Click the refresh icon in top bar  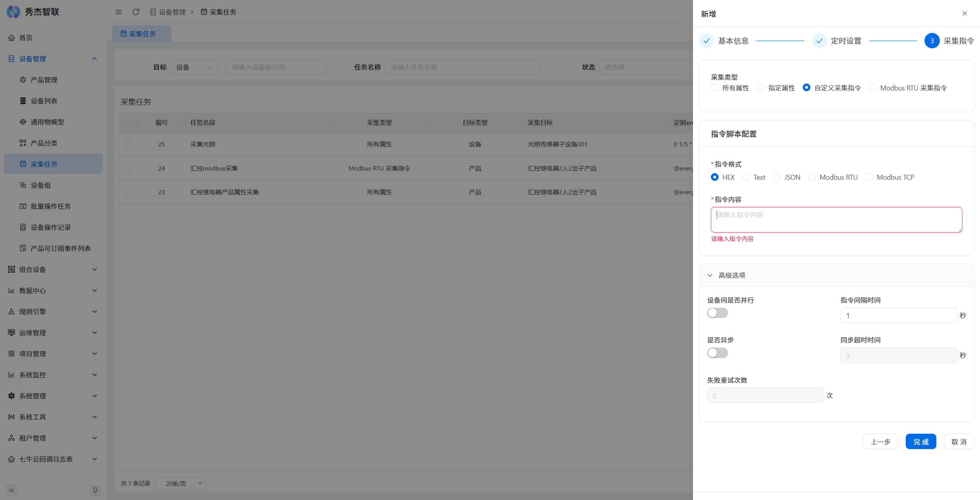pos(136,12)
